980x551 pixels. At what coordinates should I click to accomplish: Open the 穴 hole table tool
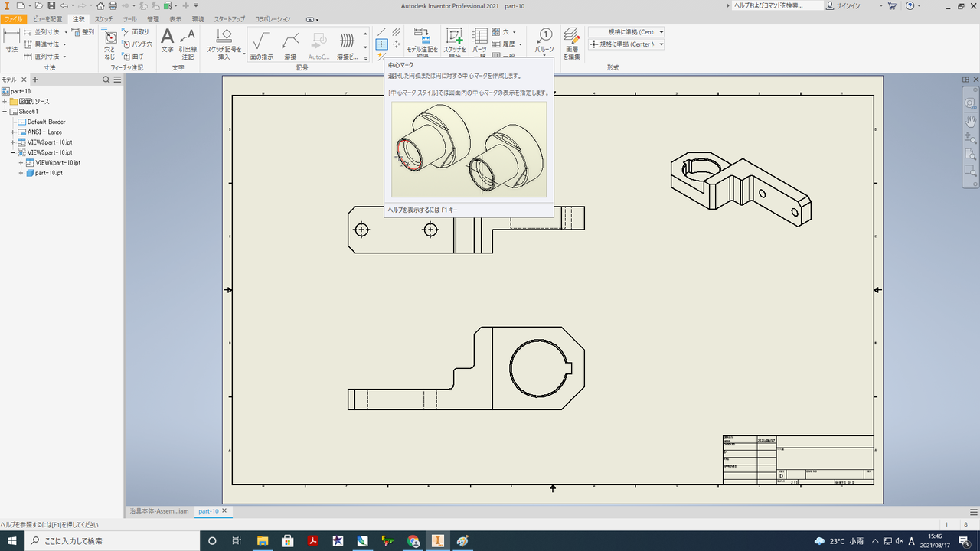click(499, 32)
